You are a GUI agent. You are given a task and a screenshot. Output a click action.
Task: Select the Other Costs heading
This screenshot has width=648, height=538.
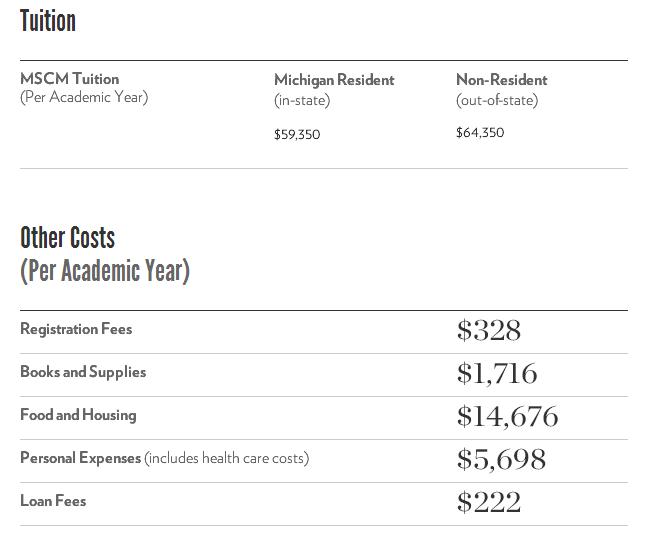(x=68, y=238)
